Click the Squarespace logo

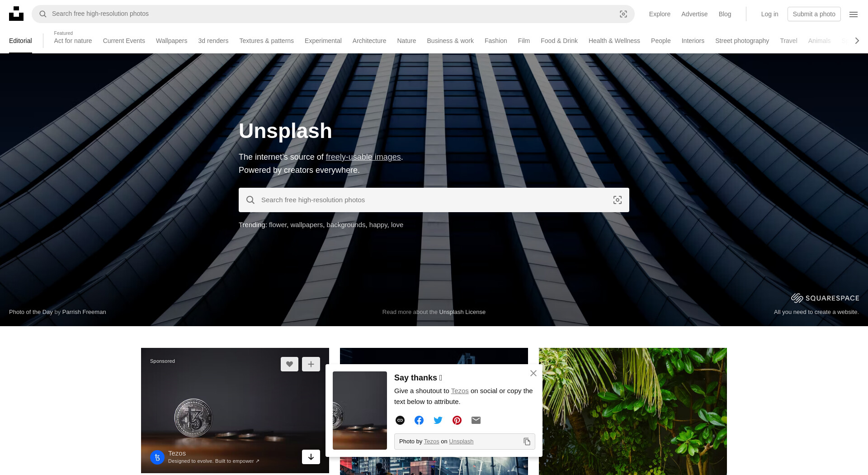[x=825, y=298]
